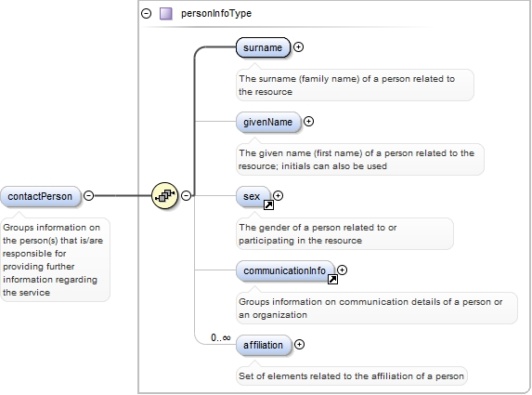Click the sequence compositor icon

pos(165,195)
